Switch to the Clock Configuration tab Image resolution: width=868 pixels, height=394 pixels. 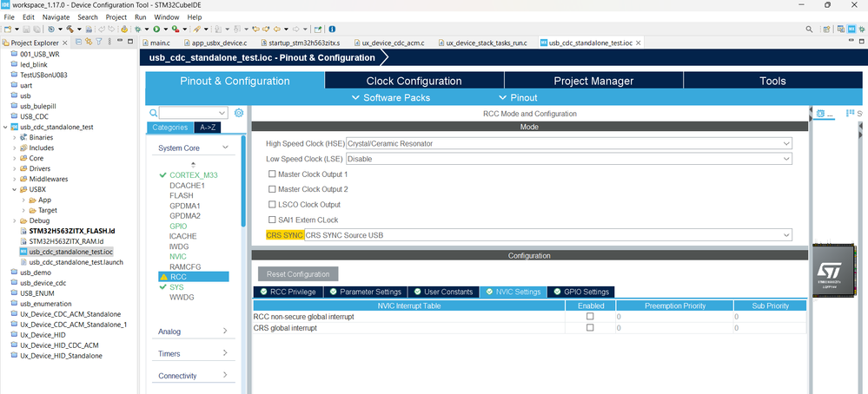414,81
